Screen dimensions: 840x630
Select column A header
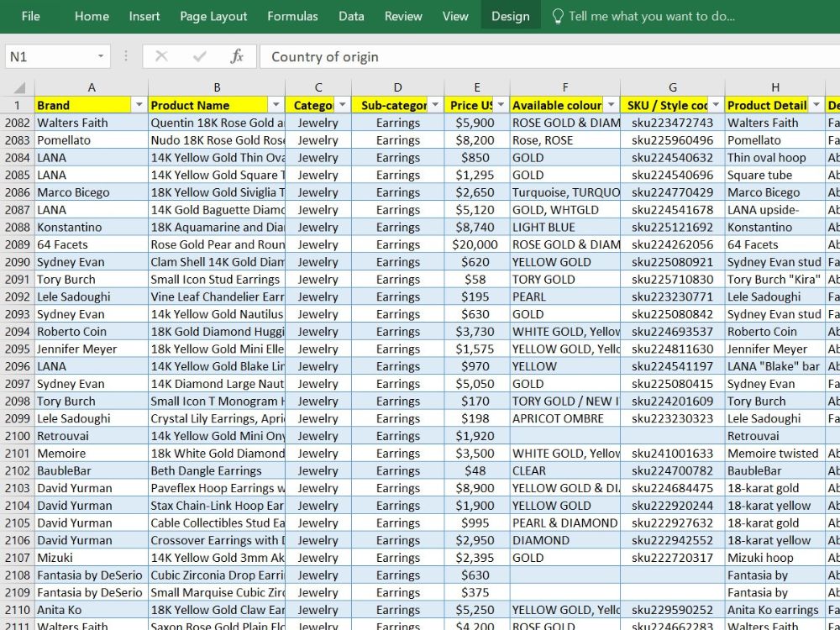92,87
